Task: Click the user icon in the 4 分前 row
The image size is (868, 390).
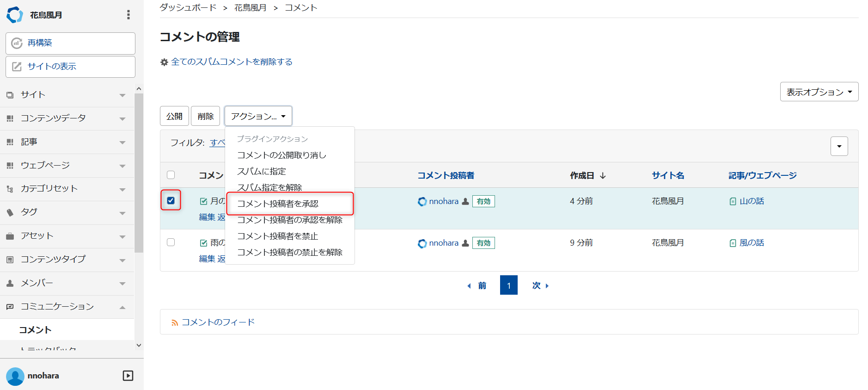Action: click(465, 201)
